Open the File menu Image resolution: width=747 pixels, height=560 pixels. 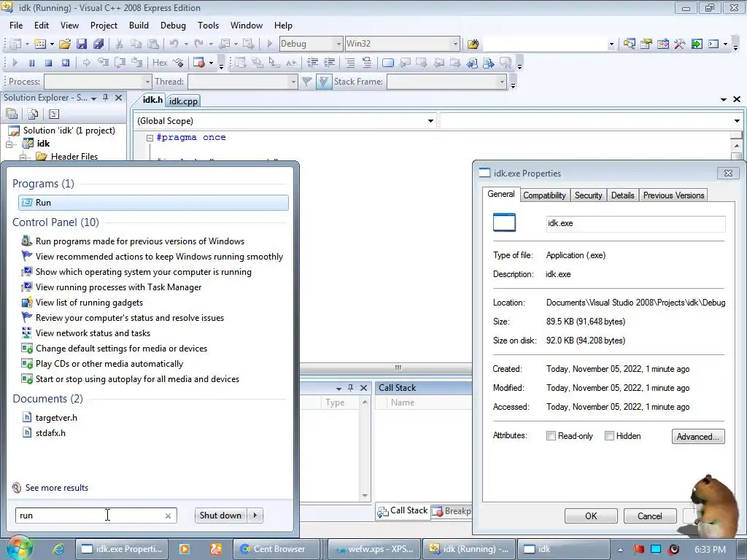tap(16, 26)
